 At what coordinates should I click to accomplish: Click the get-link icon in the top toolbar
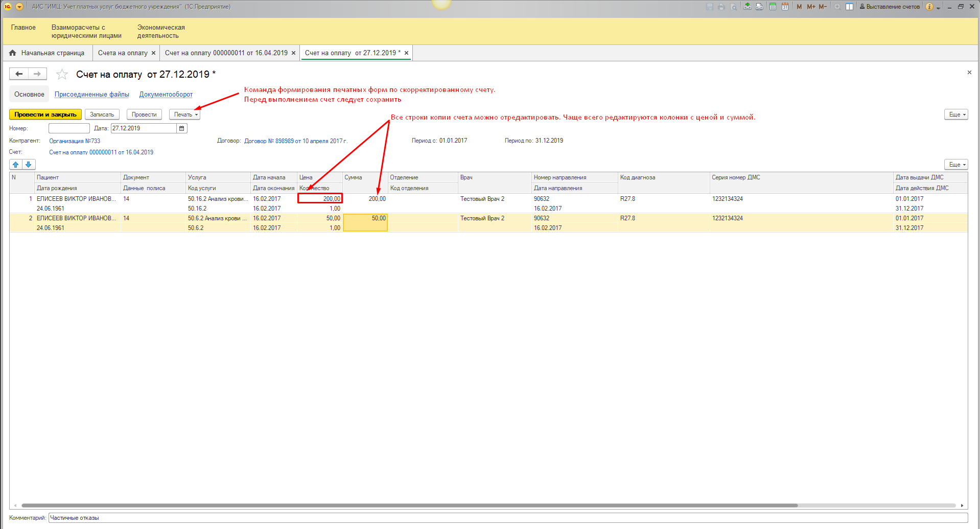pyautogui.click(x=748, y=7)
